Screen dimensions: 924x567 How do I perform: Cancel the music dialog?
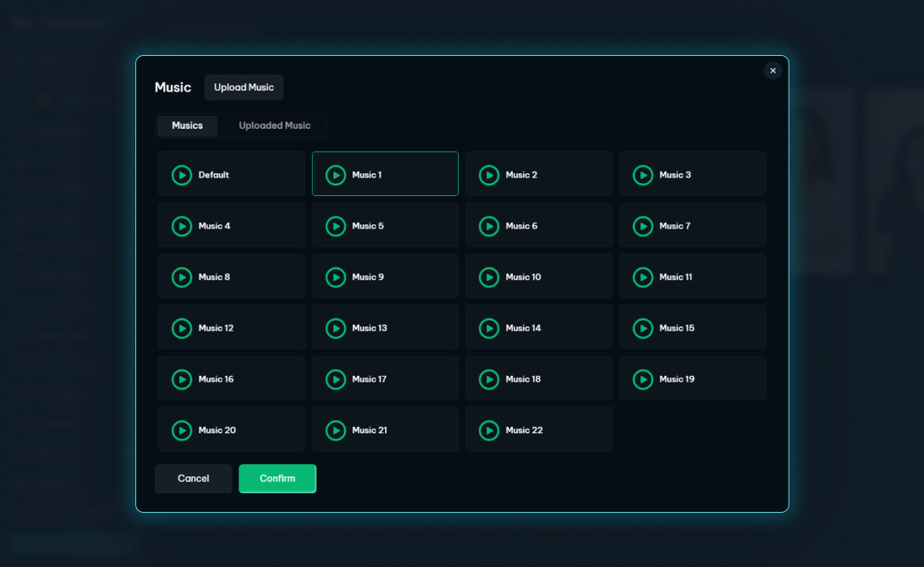(193, 479)
